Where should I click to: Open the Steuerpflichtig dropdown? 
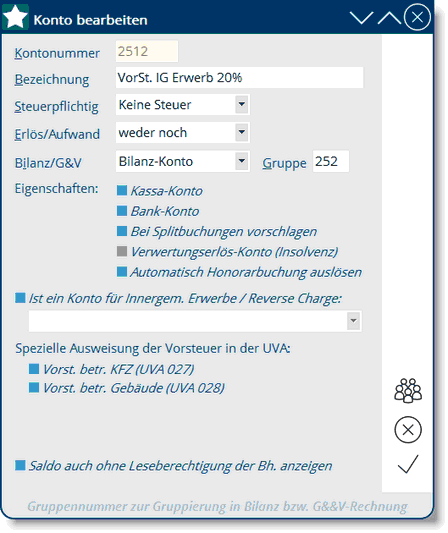pyautogui.click(x=242, y=104)
